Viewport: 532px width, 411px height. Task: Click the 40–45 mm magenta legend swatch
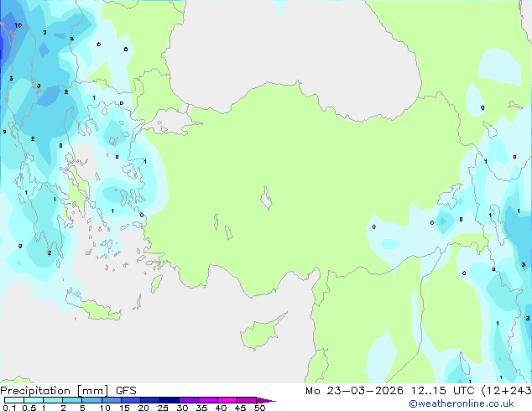(x=227, y=400)
